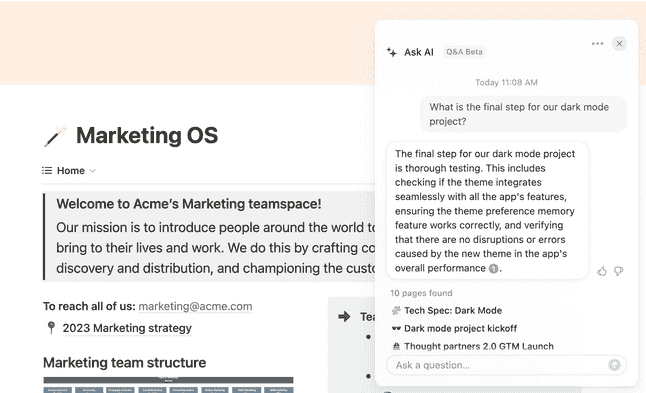646x393 pixels.
Task: Open the 2023 Marketing strategy page
Action: 127,328
